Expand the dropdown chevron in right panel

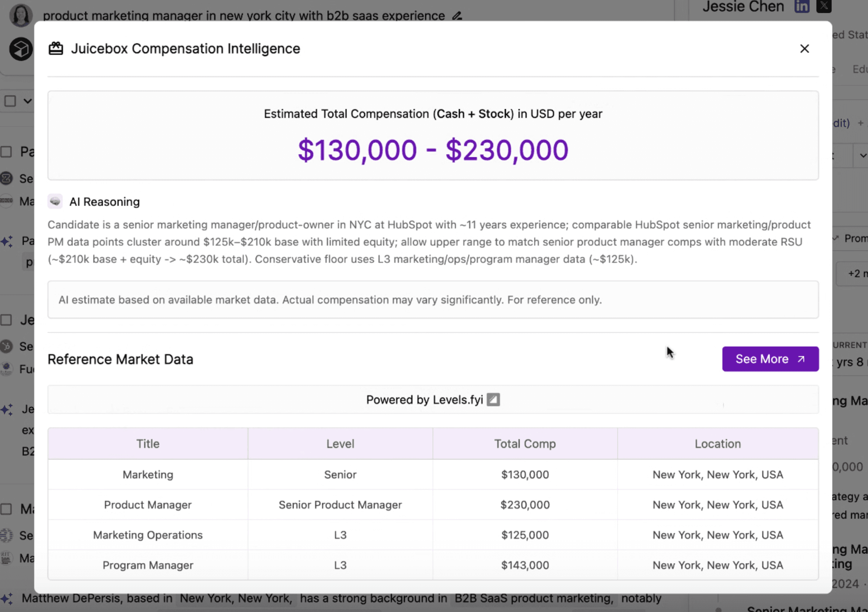click(863, 155)
